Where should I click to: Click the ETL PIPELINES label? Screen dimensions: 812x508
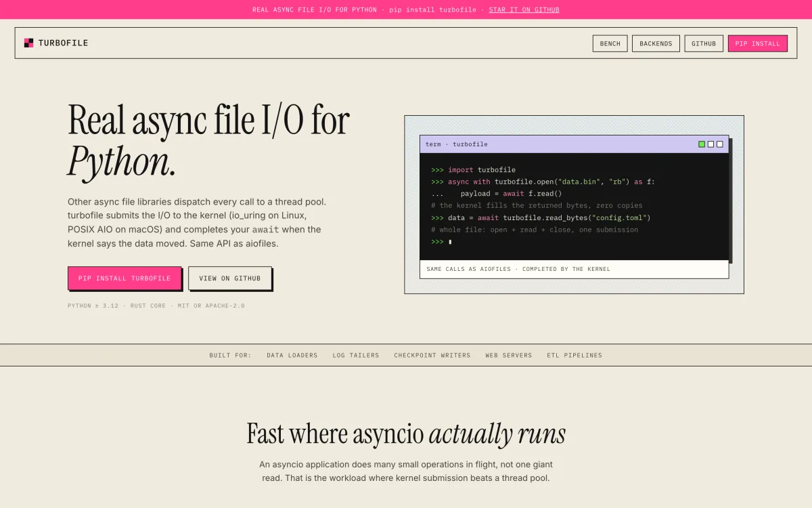(574, 355)
